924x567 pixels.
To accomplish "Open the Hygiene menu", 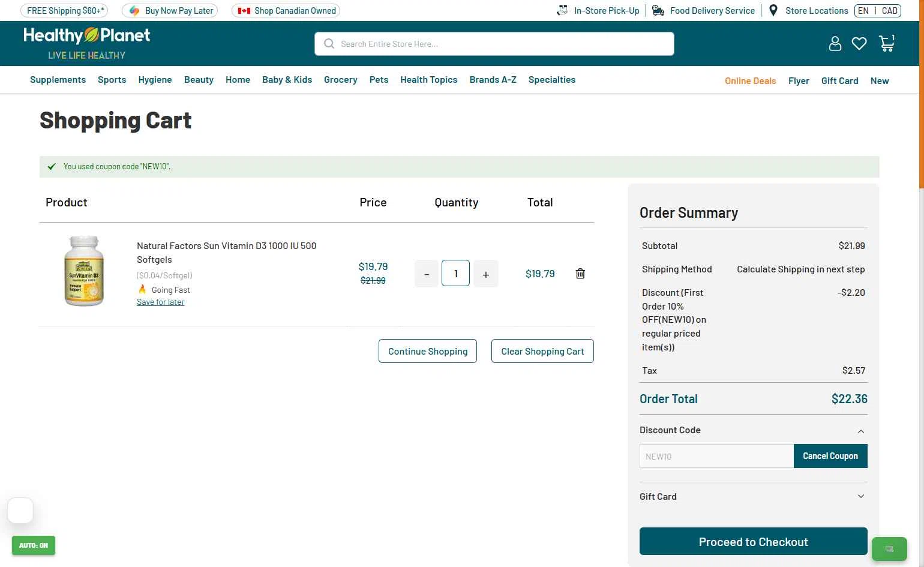I will point(155,79).
